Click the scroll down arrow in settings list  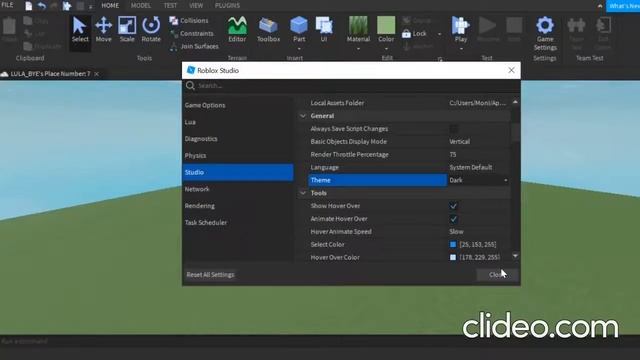click(x=515, y=256)
